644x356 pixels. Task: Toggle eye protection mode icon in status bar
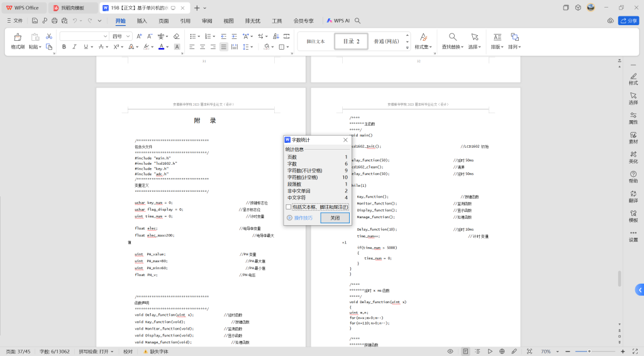[x=450, y=352]
